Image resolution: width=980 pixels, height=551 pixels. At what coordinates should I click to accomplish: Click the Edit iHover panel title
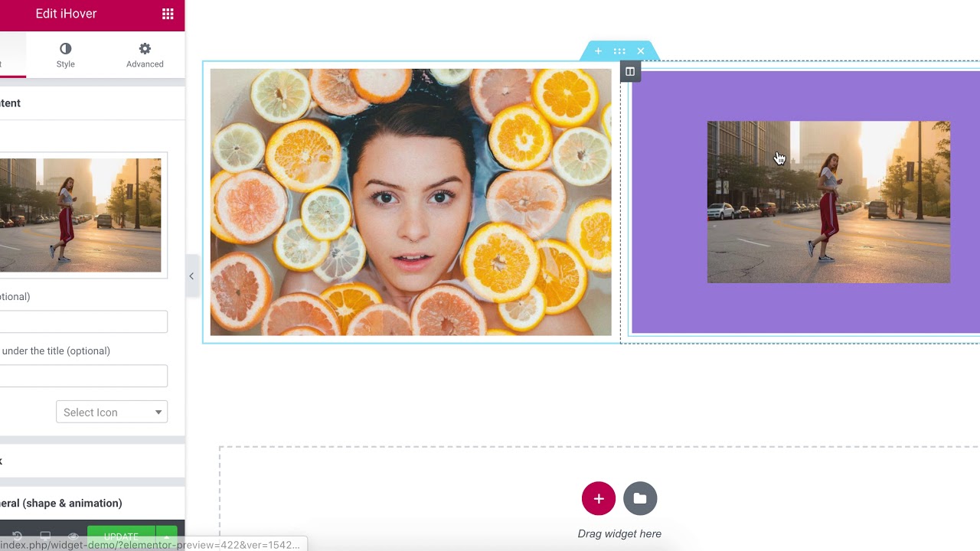(x=66, y=14)
